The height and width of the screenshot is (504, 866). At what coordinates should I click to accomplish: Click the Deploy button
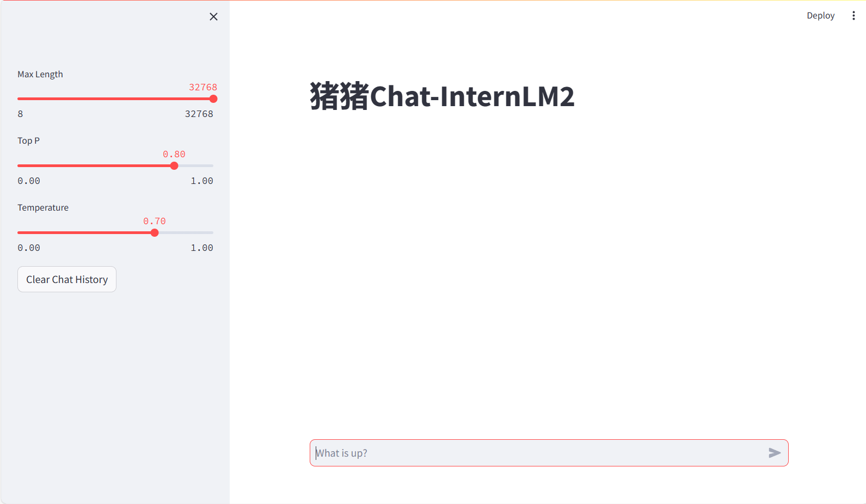820,16
